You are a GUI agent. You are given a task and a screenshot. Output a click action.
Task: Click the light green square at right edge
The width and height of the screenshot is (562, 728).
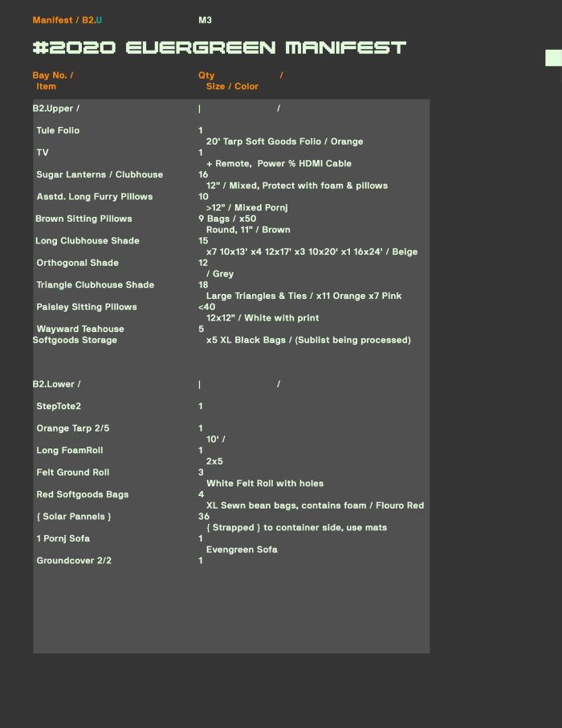(x=553, y=57)
